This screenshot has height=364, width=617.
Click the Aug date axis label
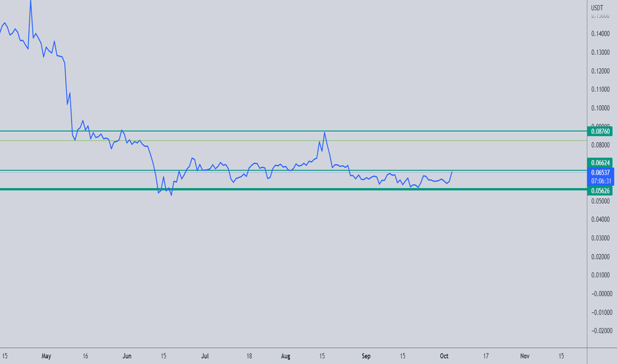[x=286, y=356]
